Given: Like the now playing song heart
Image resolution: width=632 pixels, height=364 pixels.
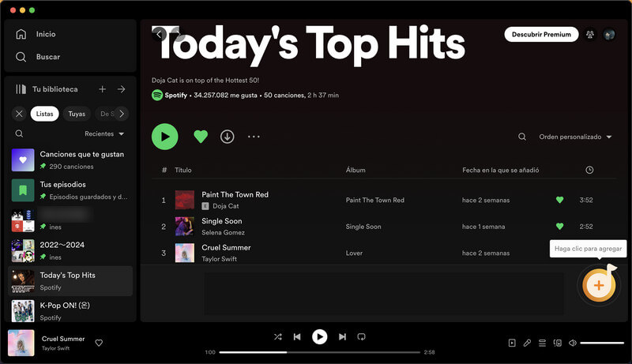Looking at the screenshot, I should [x=99, y=343].
